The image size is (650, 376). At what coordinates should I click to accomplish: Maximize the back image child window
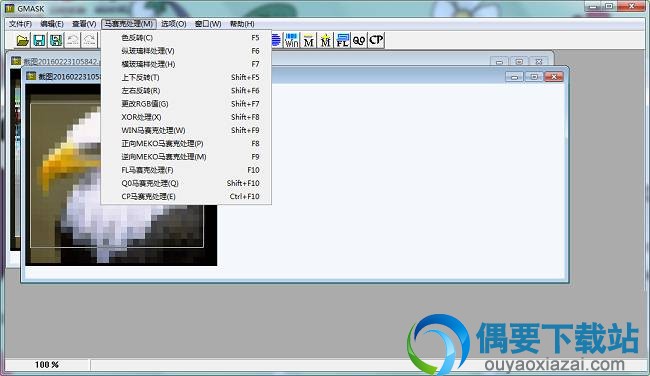click(519, 62)
